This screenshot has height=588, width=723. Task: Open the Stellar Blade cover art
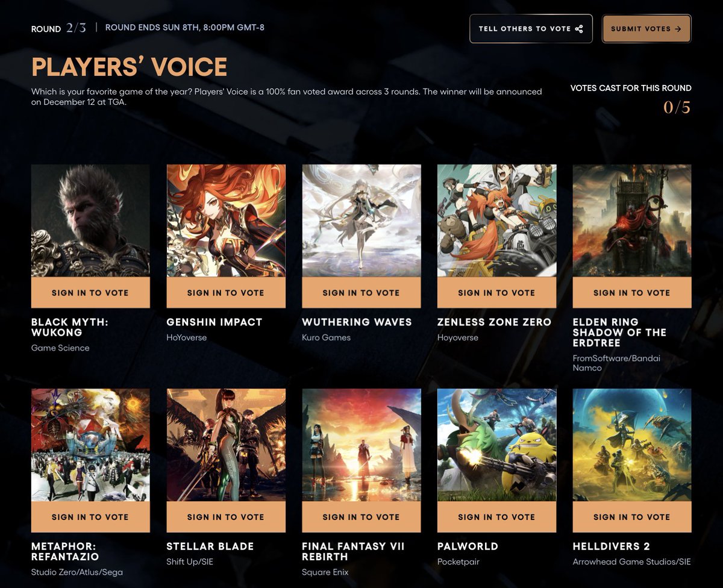pos(226,445)
